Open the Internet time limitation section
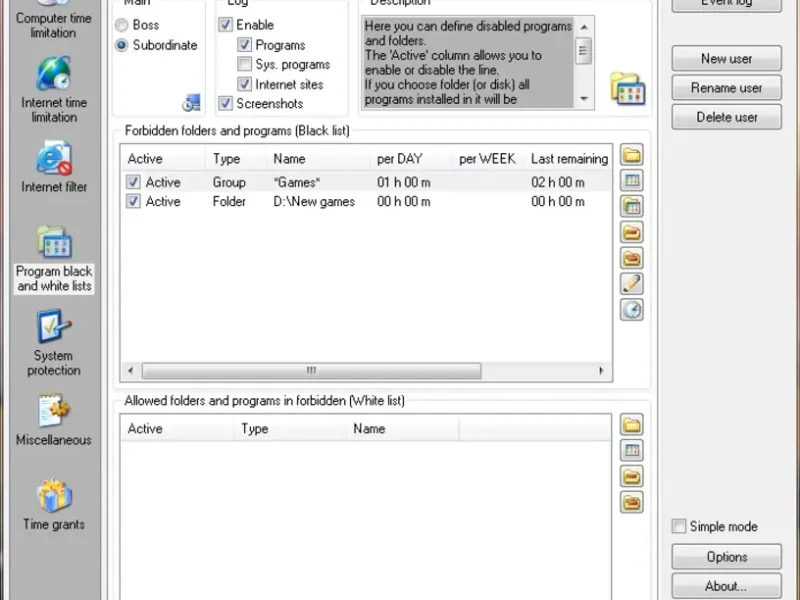800x600 pixels. pos(54,89)
